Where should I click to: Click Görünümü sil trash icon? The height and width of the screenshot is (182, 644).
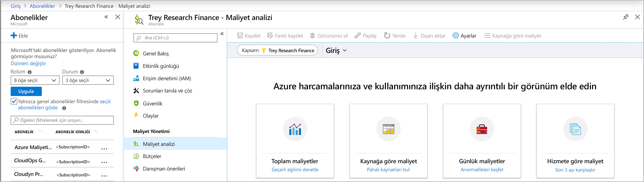tap(312, 36)
